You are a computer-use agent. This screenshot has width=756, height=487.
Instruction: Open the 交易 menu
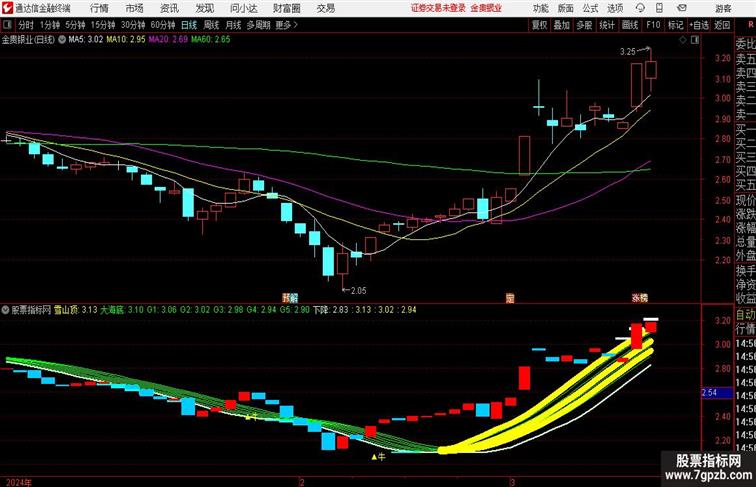(325, 8)
